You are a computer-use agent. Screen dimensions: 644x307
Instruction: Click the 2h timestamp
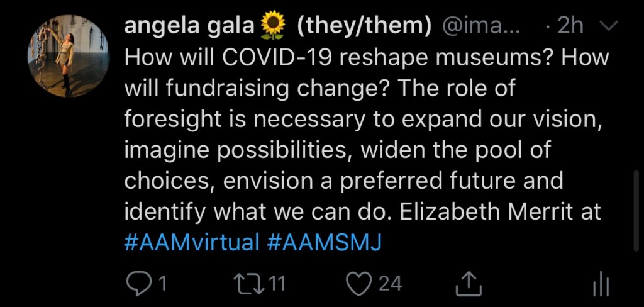[x=571, y=26]
